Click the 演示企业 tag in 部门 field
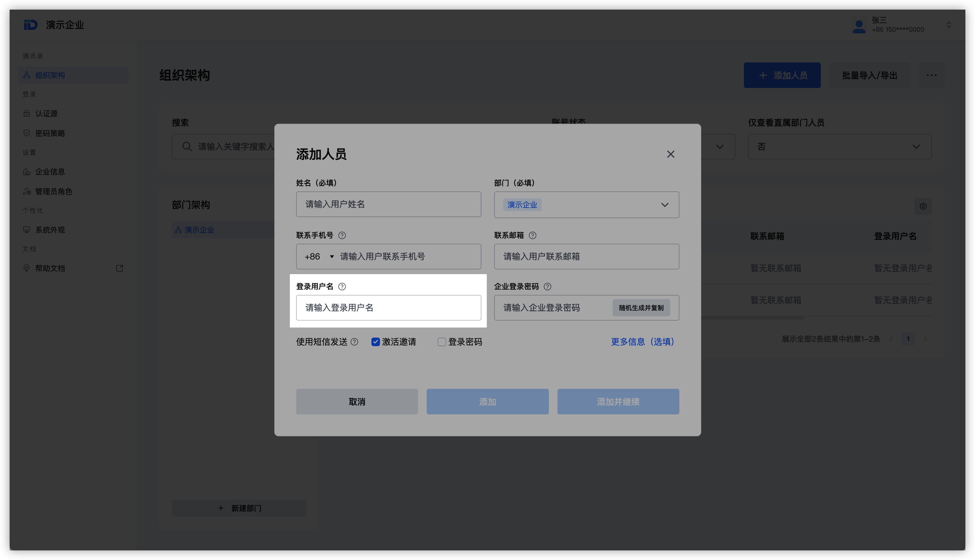This screenshot has height=560, width=975. click(x=522, y=205)
